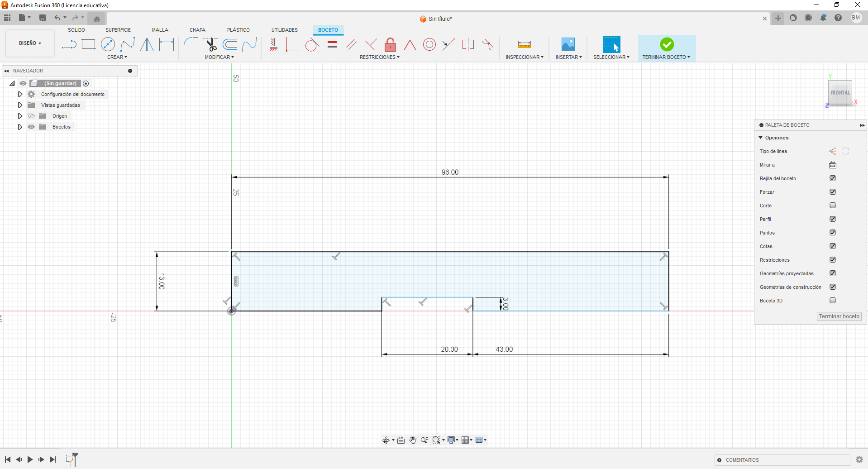Select the Line sketch tool

[69, 44]
